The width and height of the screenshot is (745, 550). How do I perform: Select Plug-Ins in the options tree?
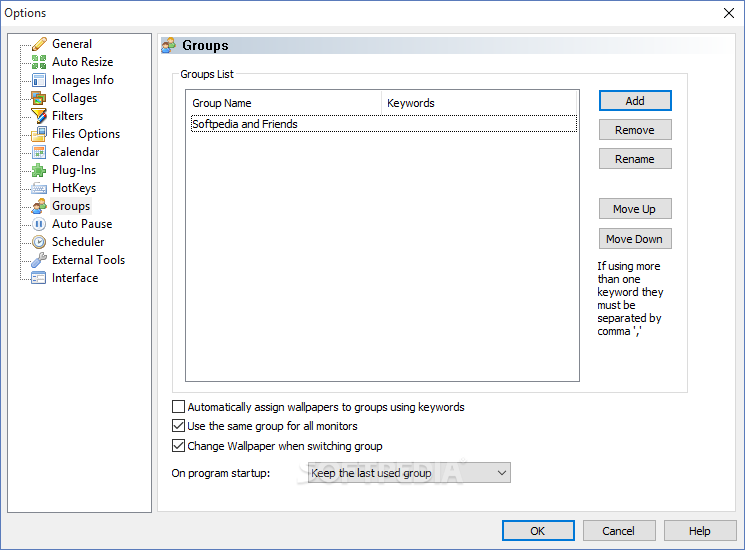click(74, 170)
